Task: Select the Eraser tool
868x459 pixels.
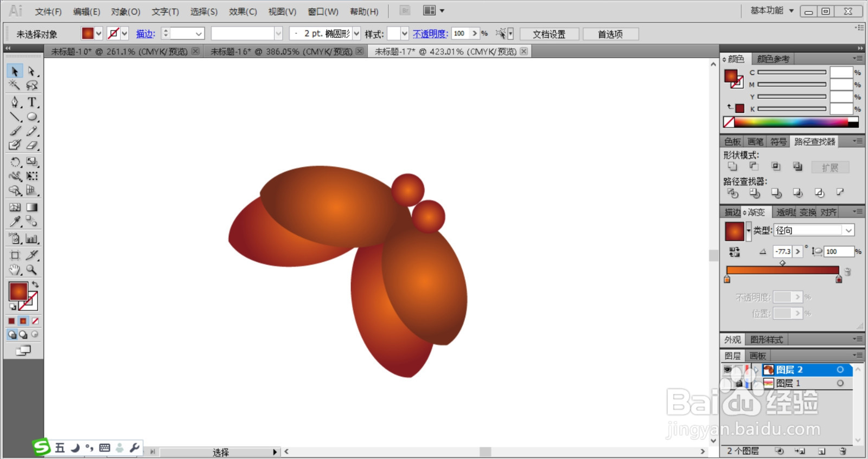Action: [31, 145]
